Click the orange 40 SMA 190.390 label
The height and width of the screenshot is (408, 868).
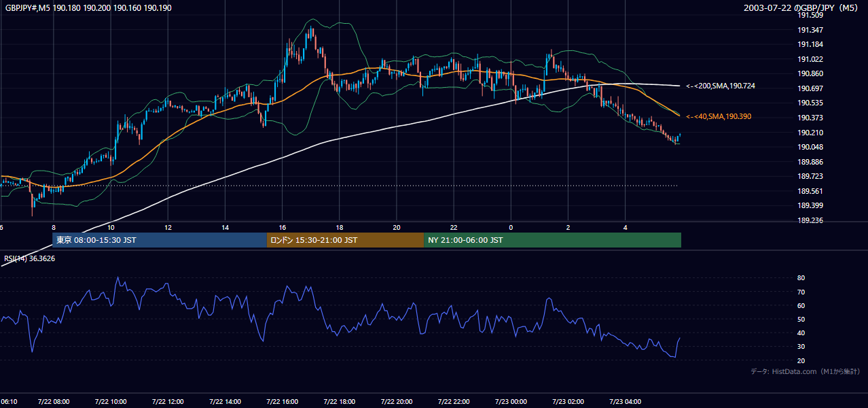719,117
